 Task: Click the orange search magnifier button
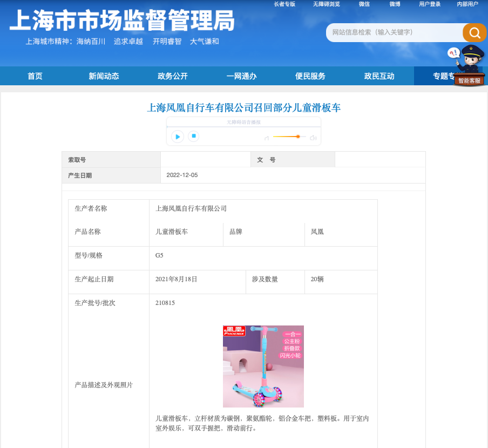click(475, 32)
